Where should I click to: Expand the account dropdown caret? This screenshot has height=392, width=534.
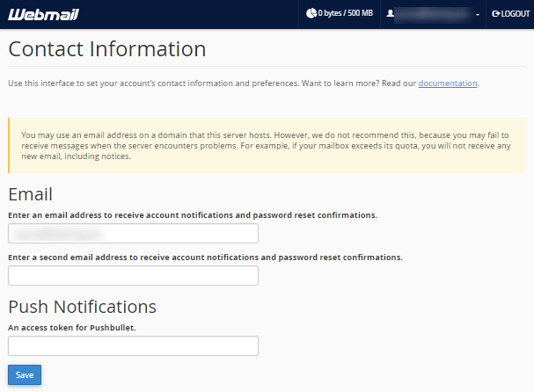[478, 15]
